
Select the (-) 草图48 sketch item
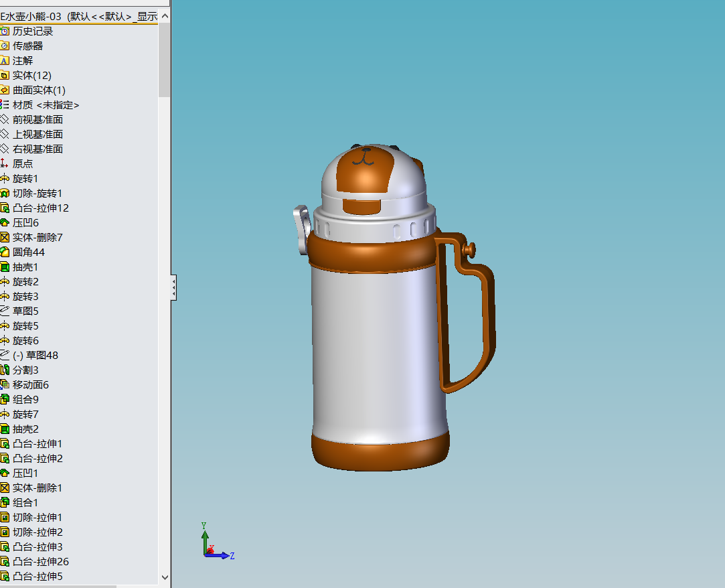35,356
